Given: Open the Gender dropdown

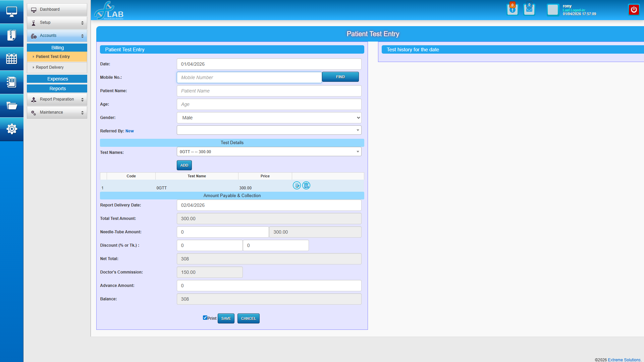Looking at the screenshot, I should pyautogui.click(x=269, y=118).
